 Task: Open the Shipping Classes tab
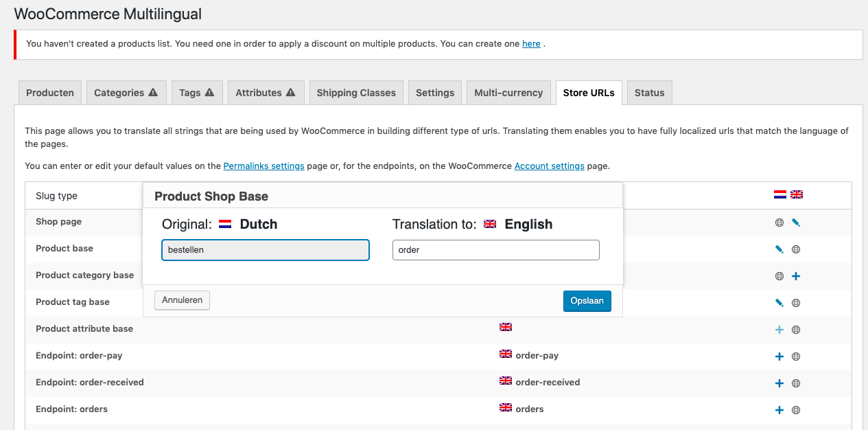tap(356, 93)
